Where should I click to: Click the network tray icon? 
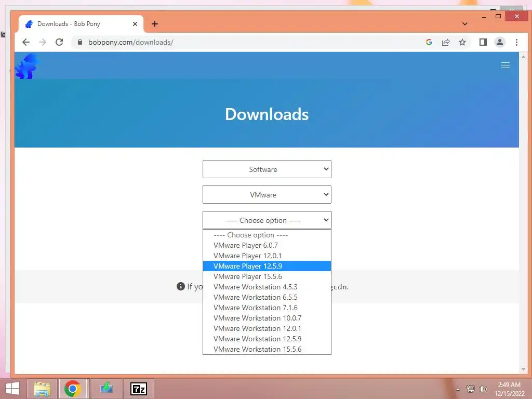[470, 389]
